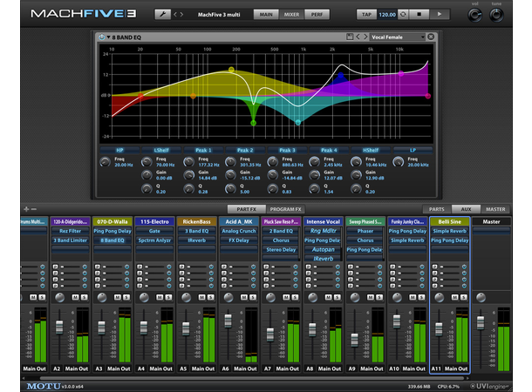Switch to the MIXER view
This screenshot has height=392, width=532.
click(x=291, y=15)
